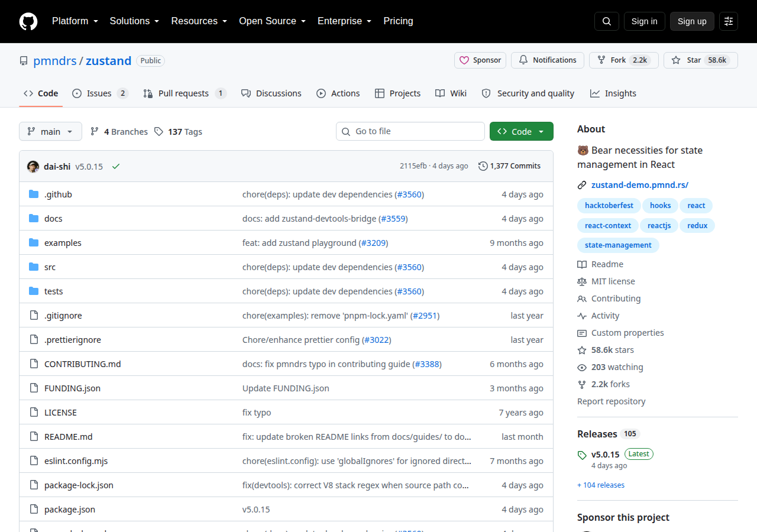Click the Go to file search field
Image resolution: width=757 pixels, height=532 pixels.
pyautogui.click(x=410, y=131)
